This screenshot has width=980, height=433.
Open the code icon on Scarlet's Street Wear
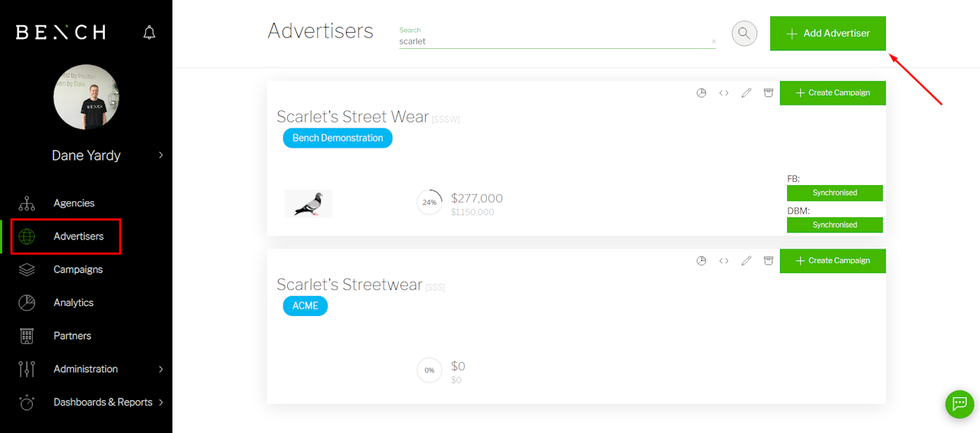click(724, 93)
